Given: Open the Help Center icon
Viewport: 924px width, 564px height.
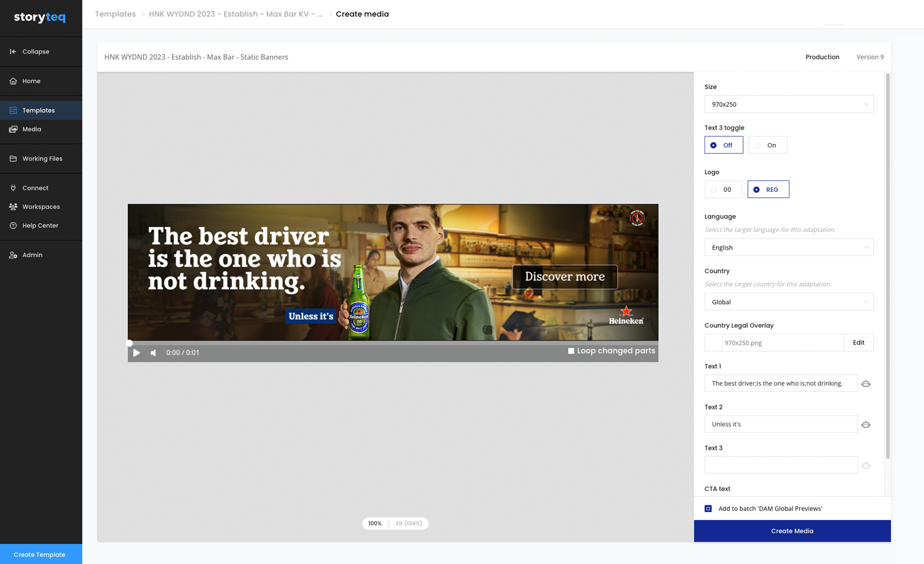Looking at the screenshot, I should tap(13, 225).
